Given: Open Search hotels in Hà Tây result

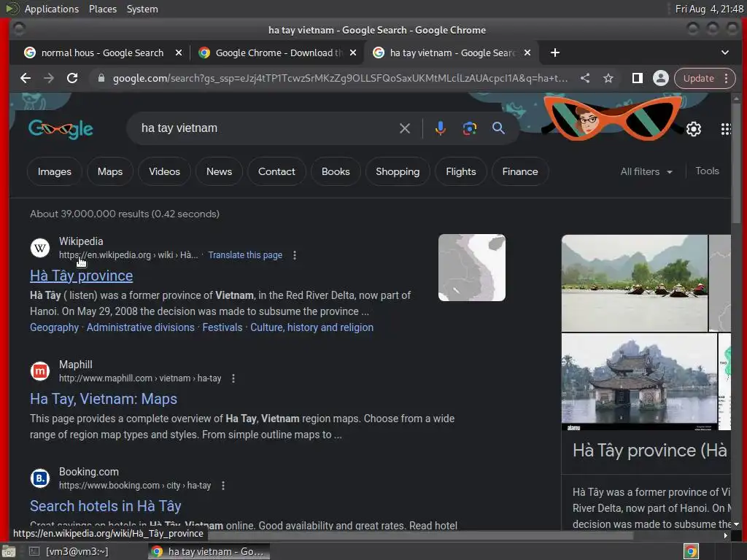Looking at the screenshot, I should point(105,506).
